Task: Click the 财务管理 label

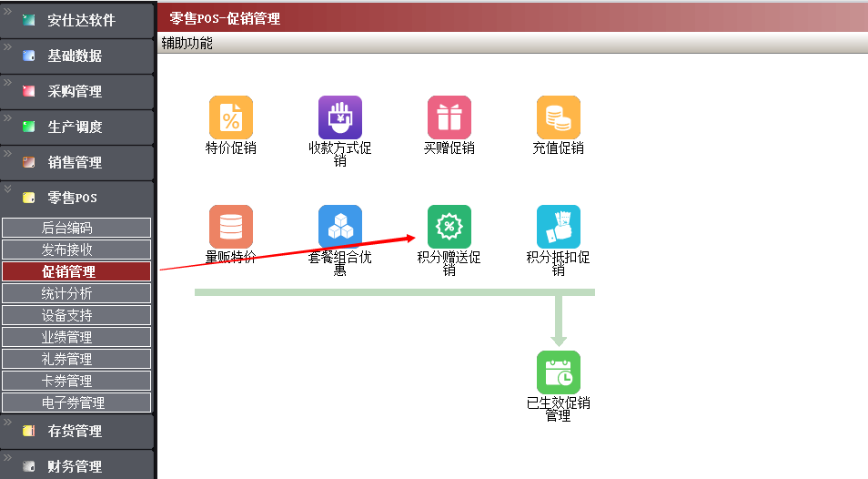Action: [x=75, y=466]
